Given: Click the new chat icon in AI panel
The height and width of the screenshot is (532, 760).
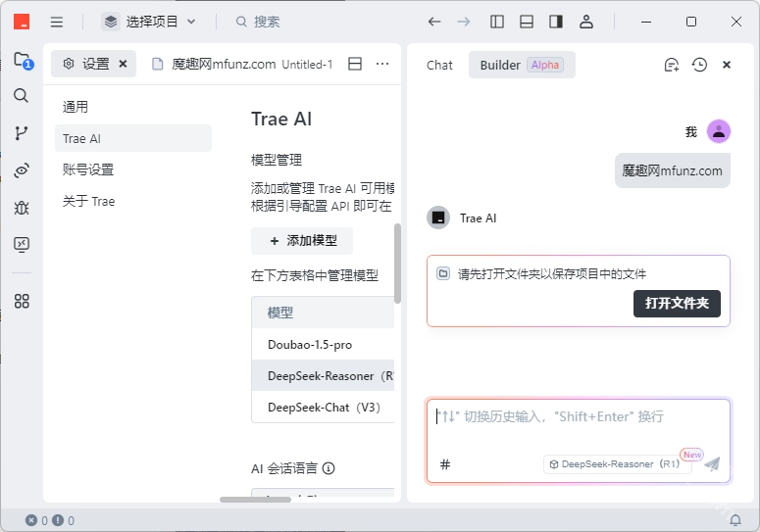Looking at the screenshot, I should click(x=671, y=65).
